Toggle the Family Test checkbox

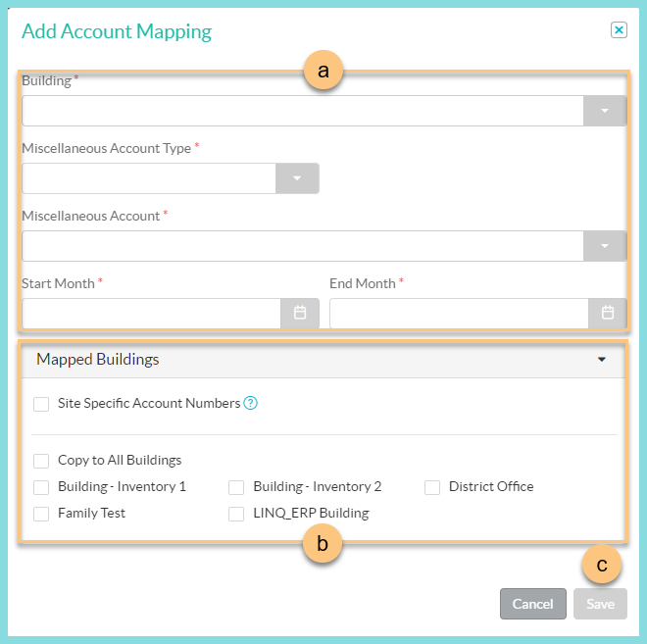[41, 514]
